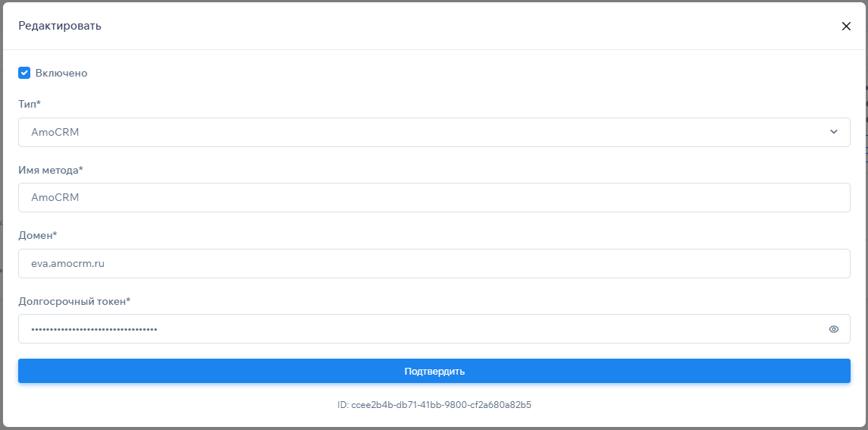The image size is (868, 430).
Task: Click the ID text below the button
Action: [x=434, y=405]
